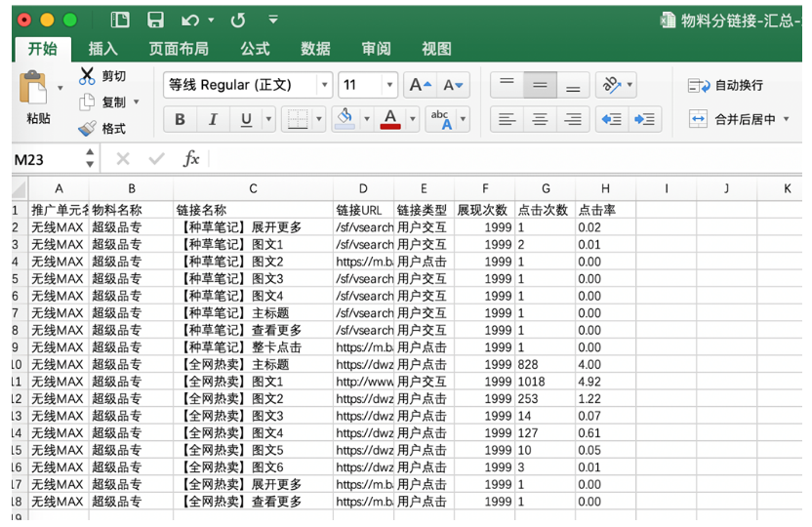Screen dimensions: 812x527
Task: Click 剪切 scissors to cut
Action: (102, 76)
